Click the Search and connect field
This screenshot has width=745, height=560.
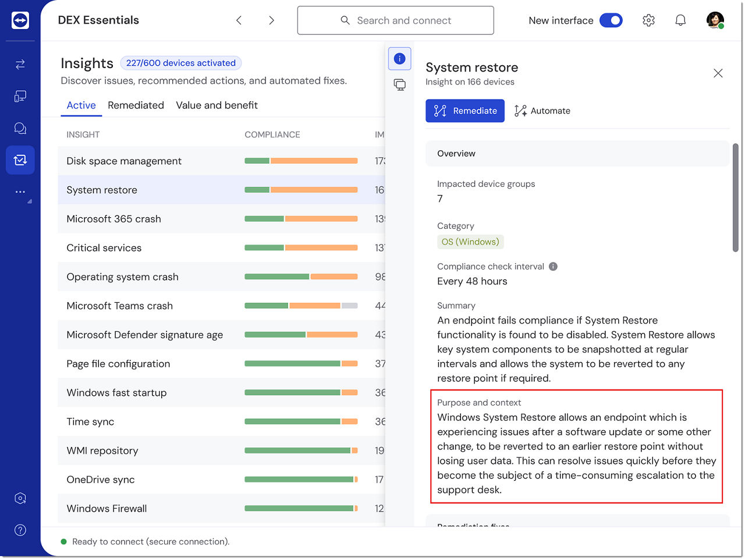[x=396, y=20]
